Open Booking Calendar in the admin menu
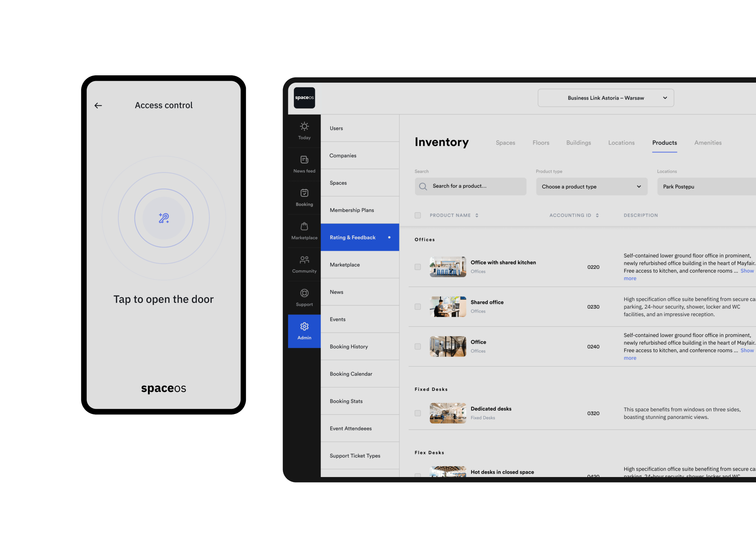The height and width of the screenshot is (560, 756). pyautogui.click(x=360, y=374)
